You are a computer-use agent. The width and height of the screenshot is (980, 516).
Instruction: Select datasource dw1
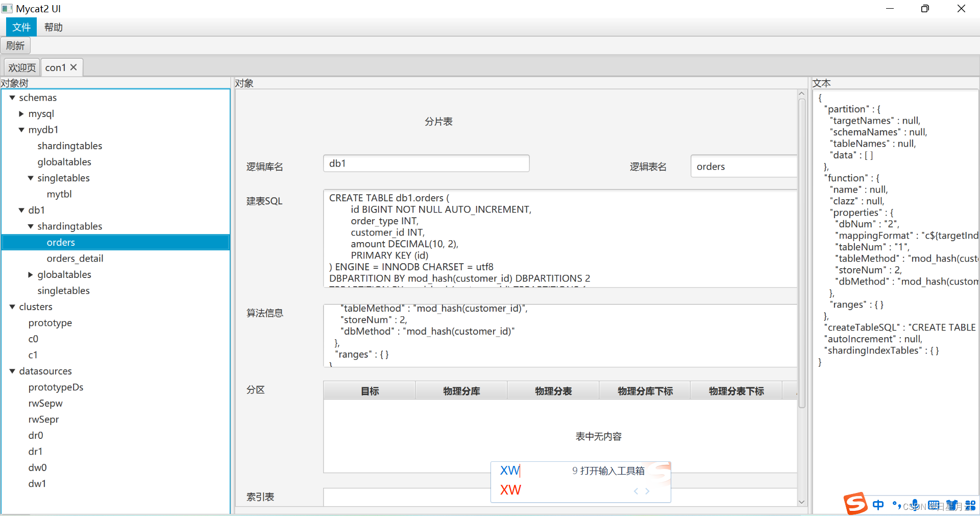tap(37, 484)
